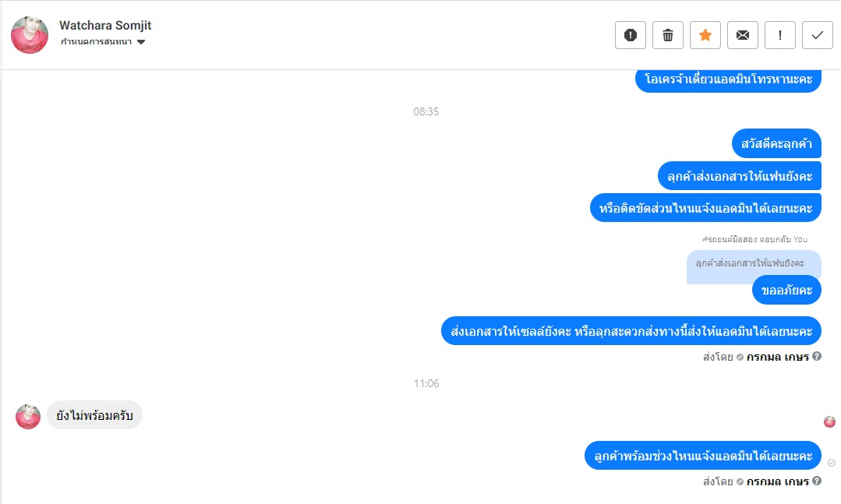Click avatar beside ยังไม่พร้อมครับ message
The image size is (841, 504).
[x=28, y=417]
